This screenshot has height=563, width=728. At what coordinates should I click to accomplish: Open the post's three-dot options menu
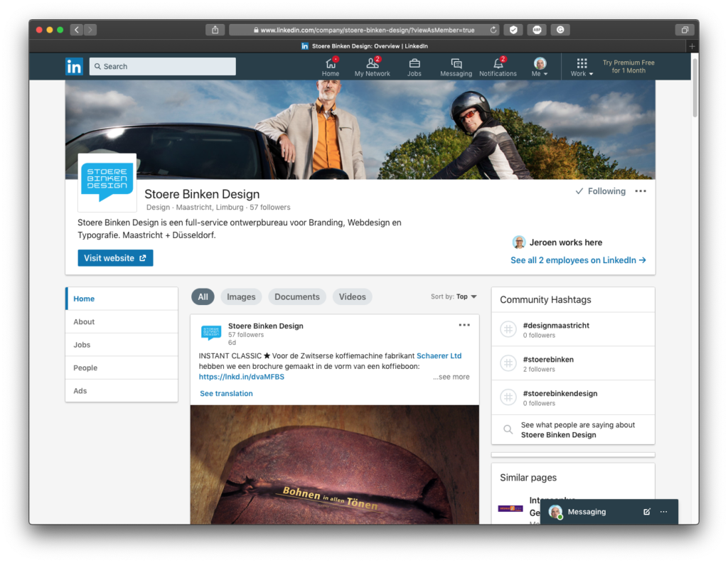point(464,325)
